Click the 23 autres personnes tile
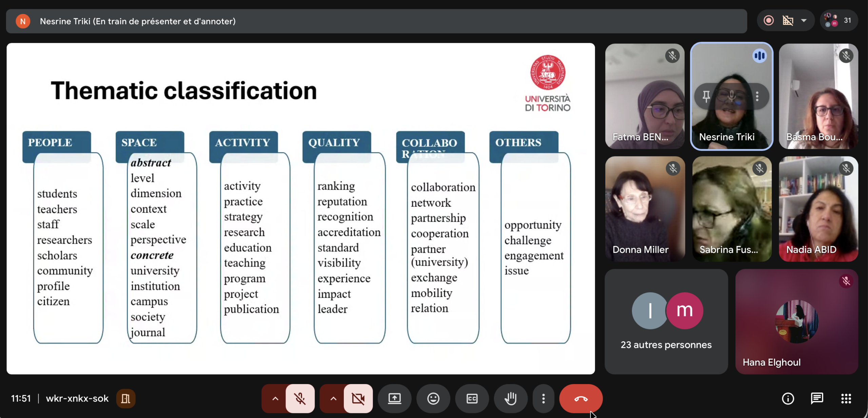This screenshot has height=418, width=868. [666, 321]
